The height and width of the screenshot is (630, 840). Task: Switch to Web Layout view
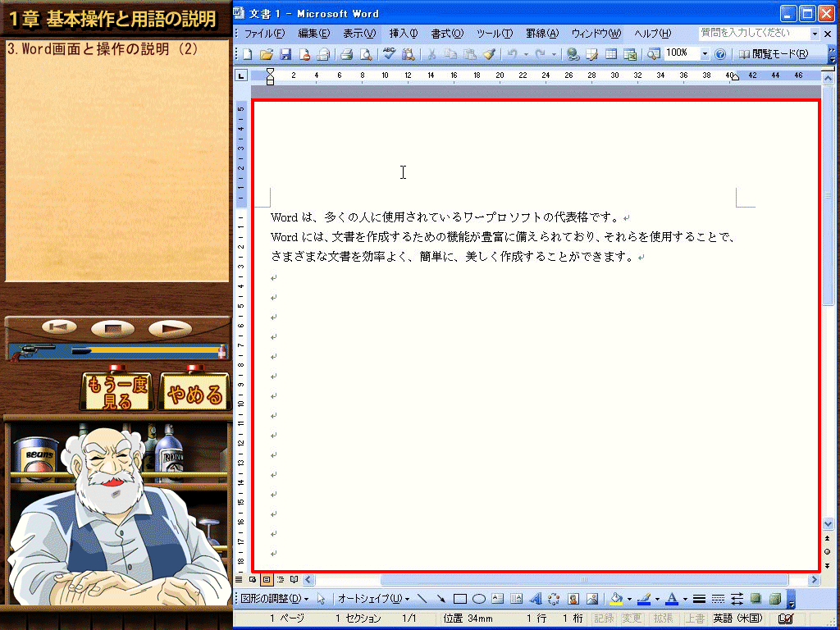(253, 579)
